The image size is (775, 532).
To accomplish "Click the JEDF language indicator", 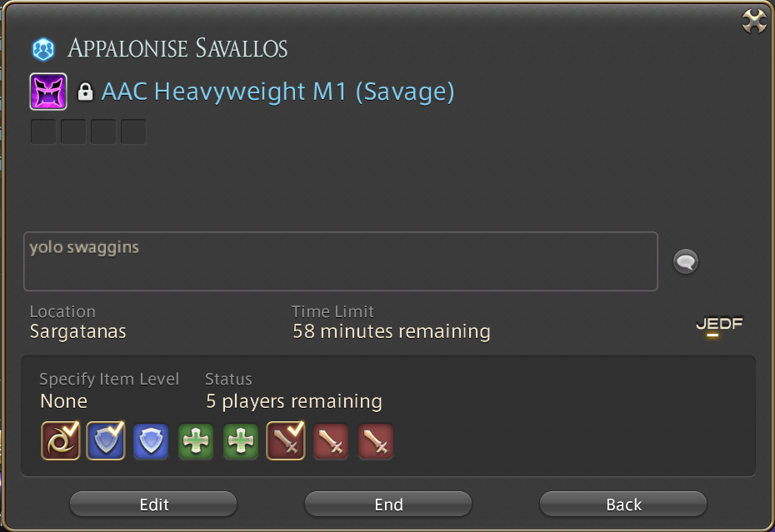I will click(719, 324).
